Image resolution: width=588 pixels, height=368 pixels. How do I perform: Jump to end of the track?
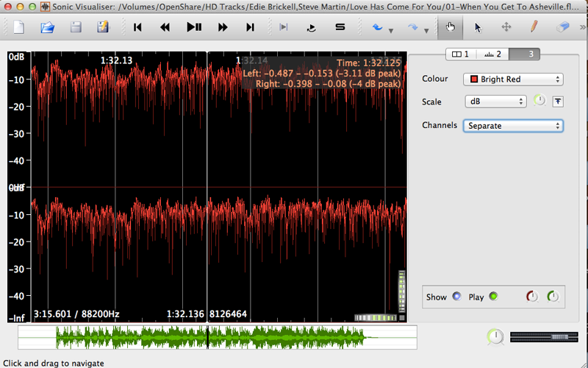point(250,27)
